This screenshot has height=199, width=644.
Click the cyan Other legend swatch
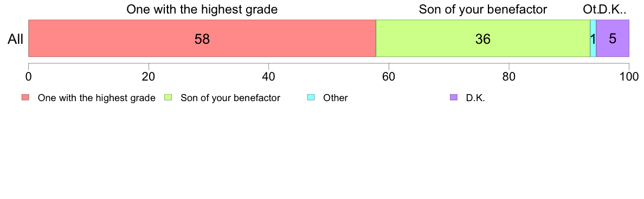point(311,97)
